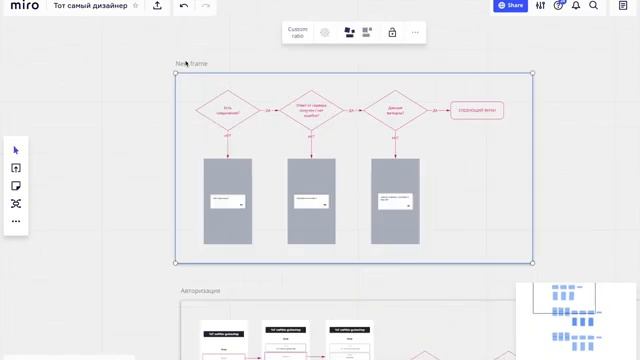The image size is (640, 360).
Task: Click the top-right frame resize handle
Action: pos(532,73)
